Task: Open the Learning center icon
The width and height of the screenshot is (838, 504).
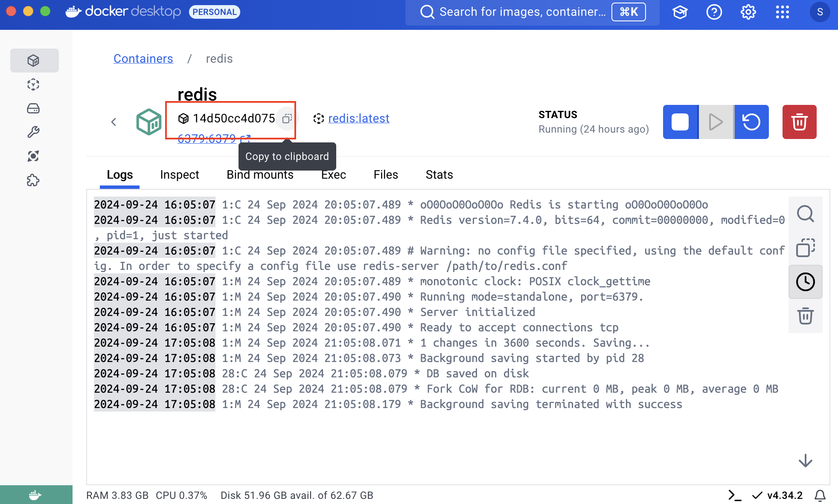Action: pyautogui.click(x=680, y=12)
